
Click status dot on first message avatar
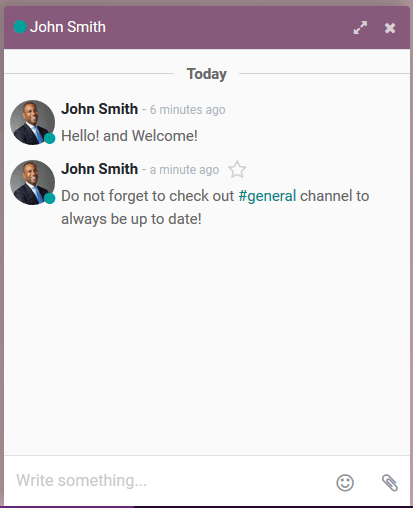click(50, 138)
